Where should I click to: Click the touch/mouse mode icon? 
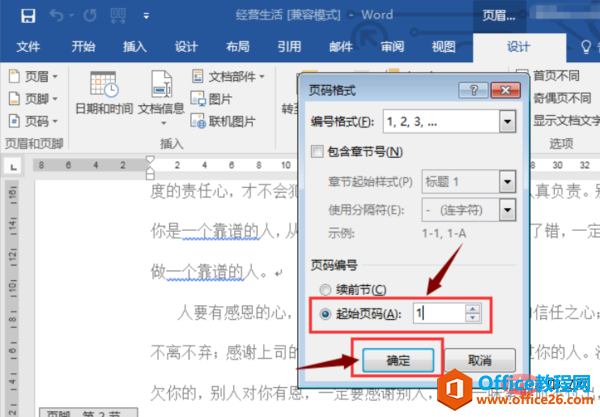pyautogui.click(x=118, y=16)
